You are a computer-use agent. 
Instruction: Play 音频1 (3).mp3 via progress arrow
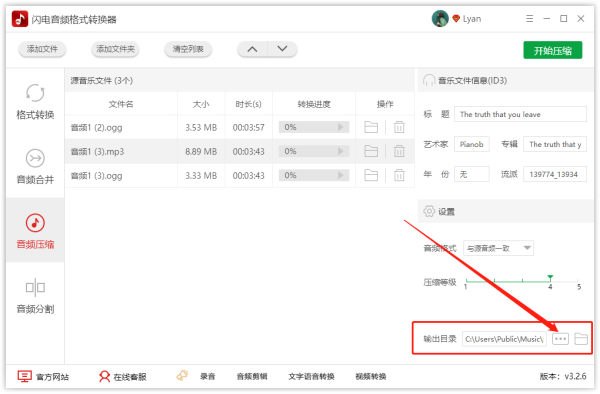tap(341, 151)
